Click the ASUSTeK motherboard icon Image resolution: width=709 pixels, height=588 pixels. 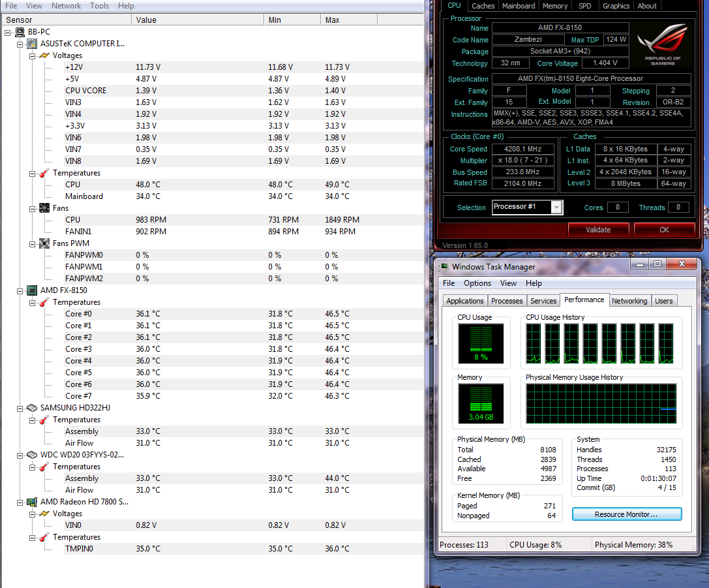[32, 44]
